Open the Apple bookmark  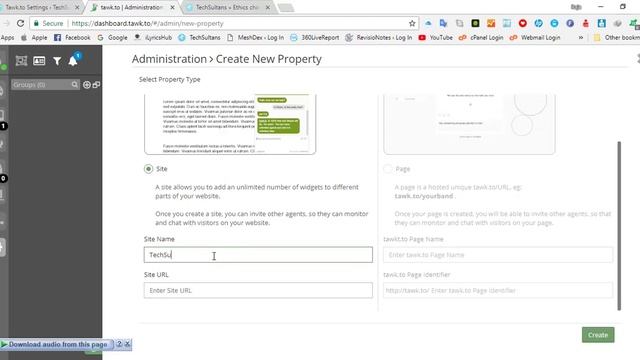[x=34, y=38]
